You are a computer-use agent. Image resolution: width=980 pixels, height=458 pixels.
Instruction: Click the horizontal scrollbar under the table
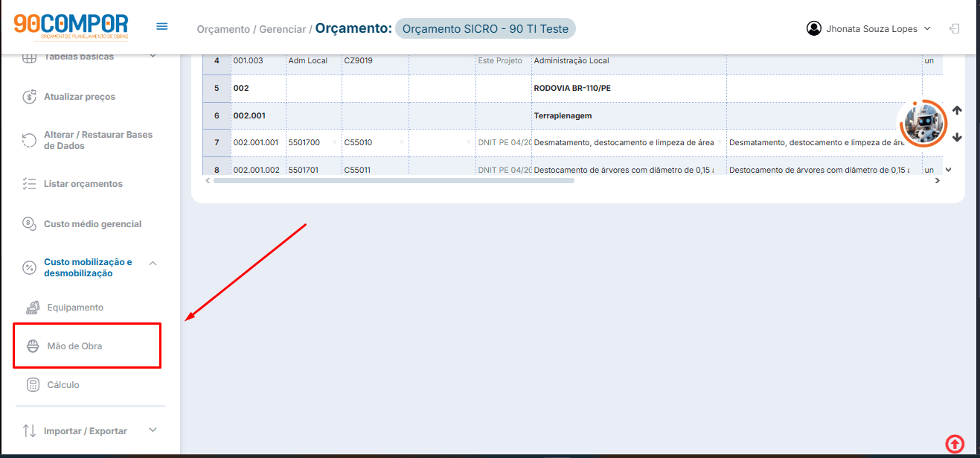394,180
